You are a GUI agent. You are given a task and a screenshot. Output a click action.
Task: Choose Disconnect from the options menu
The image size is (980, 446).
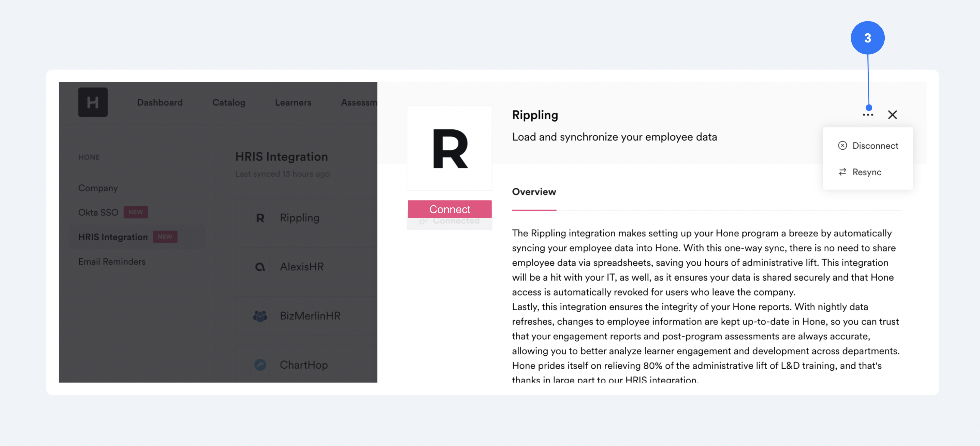point(868,146)
